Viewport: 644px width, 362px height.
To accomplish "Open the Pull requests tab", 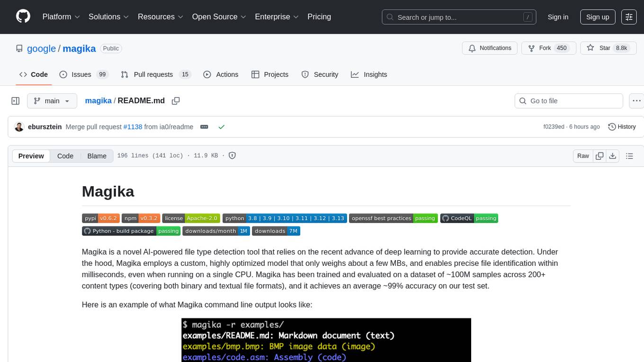I will coord(156,74).
